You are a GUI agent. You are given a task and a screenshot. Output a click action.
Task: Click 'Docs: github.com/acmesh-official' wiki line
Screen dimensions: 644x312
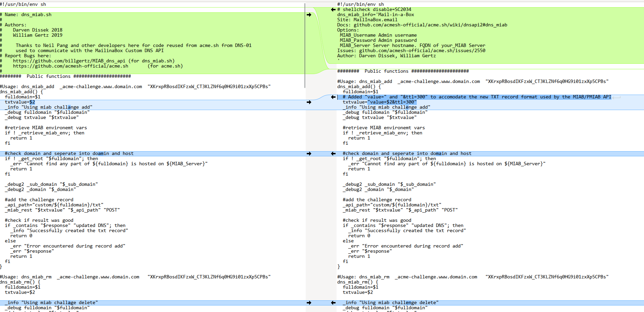coord(422,25)
